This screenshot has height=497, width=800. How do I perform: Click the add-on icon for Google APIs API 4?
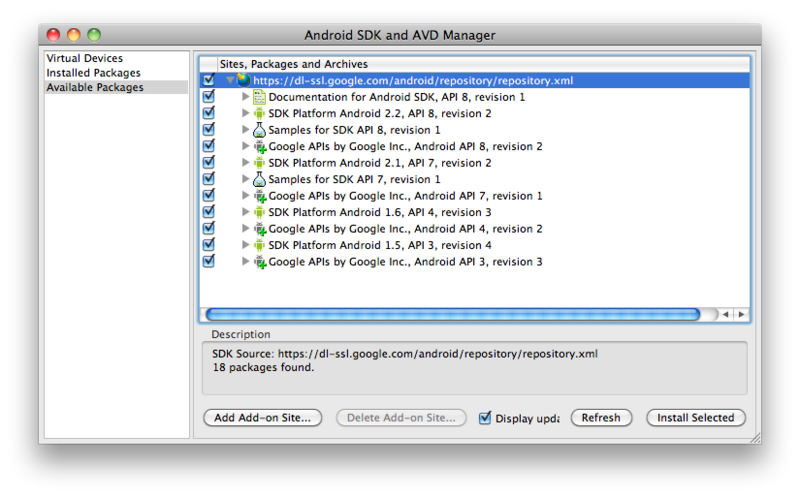point(260,229)
